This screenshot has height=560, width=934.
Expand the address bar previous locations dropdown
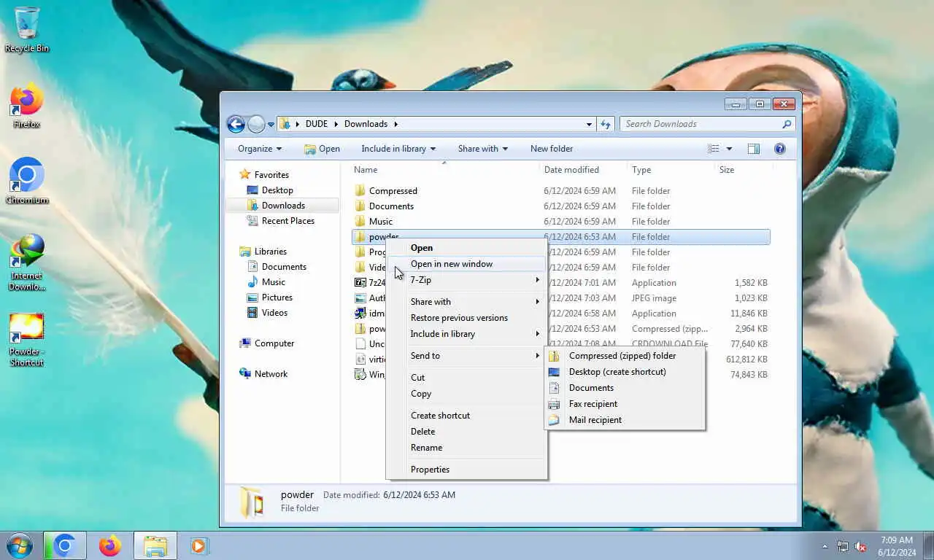pos(589,125)
